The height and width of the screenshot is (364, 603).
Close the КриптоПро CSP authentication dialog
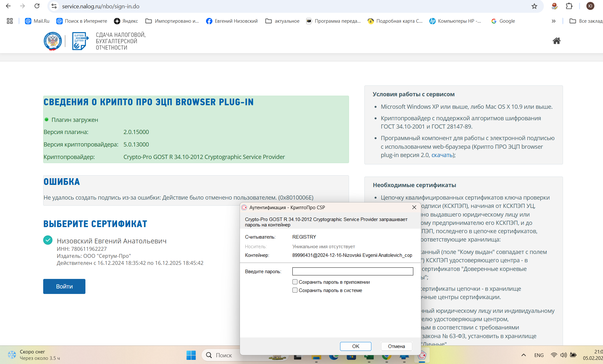click(x=414, y=207)
